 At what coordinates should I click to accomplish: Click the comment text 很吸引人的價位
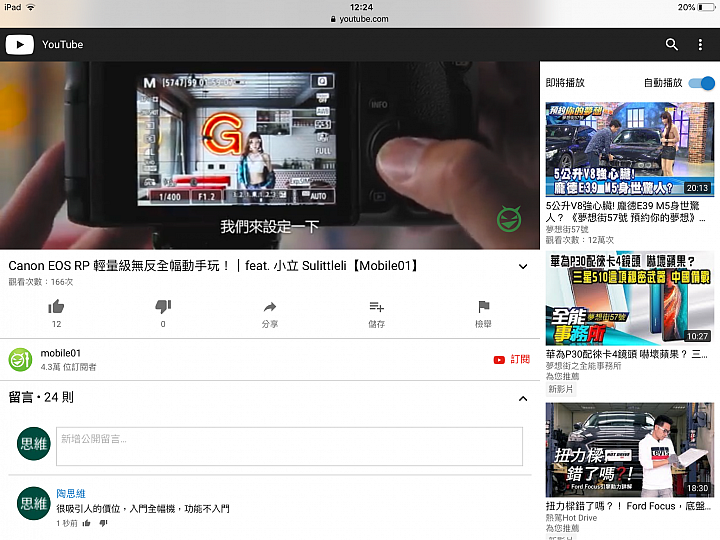coord(143,509)
